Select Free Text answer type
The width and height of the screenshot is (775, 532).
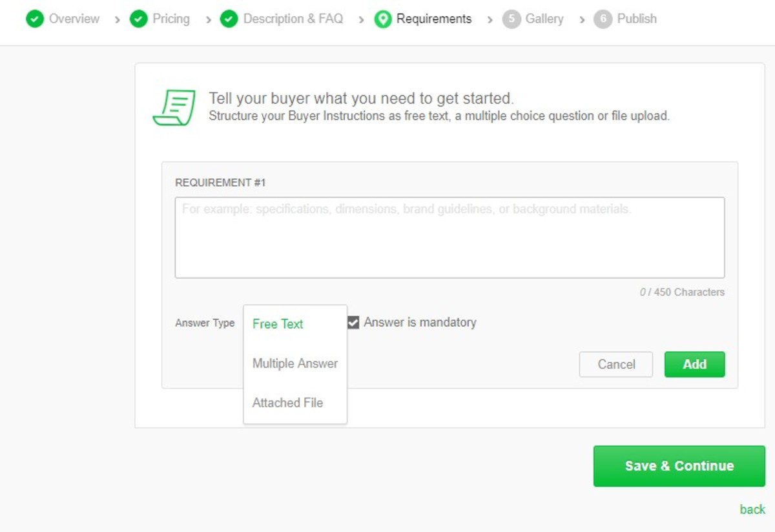tap(277, 324)
